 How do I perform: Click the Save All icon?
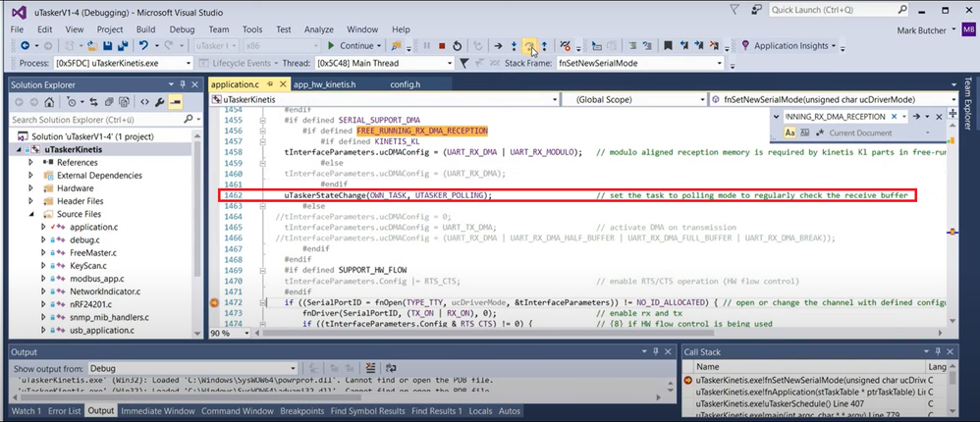click(123, 45)
